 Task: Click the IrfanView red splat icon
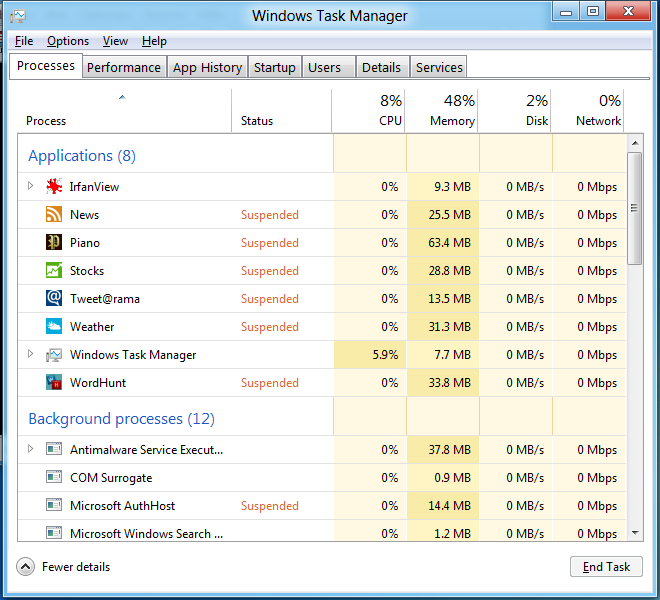[54, 187]
